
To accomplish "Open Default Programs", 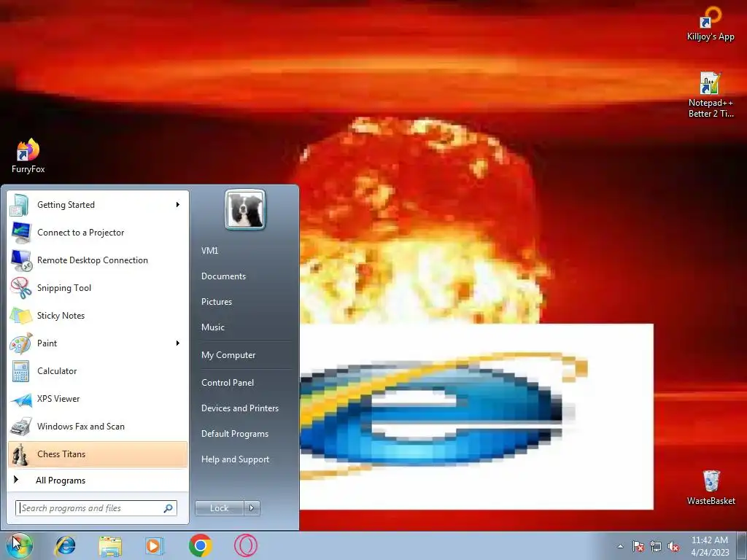I will pyautogui.click(x=234, y=434).
